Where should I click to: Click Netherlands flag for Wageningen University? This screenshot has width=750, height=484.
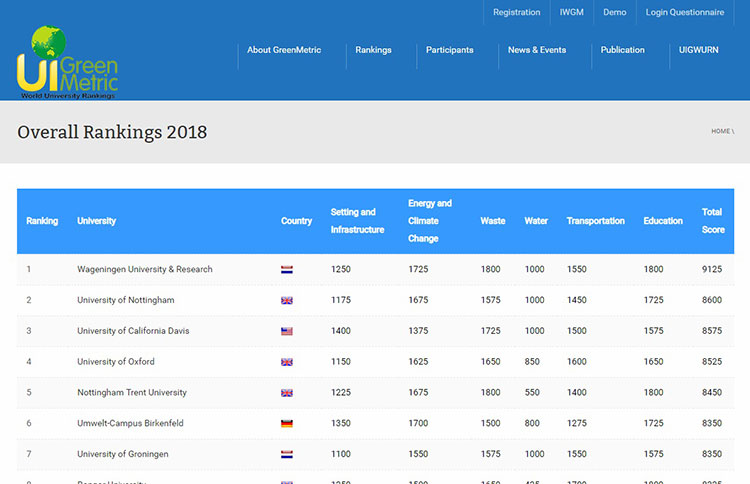[x=287, y=269]
